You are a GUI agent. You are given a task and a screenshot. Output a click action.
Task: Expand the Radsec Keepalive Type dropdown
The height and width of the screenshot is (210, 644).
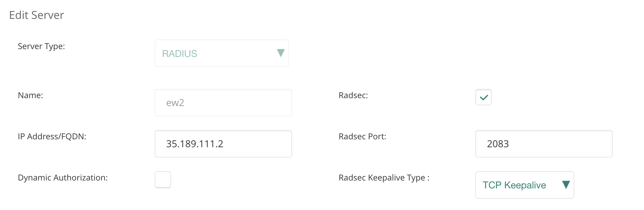(x=524, y=185)
